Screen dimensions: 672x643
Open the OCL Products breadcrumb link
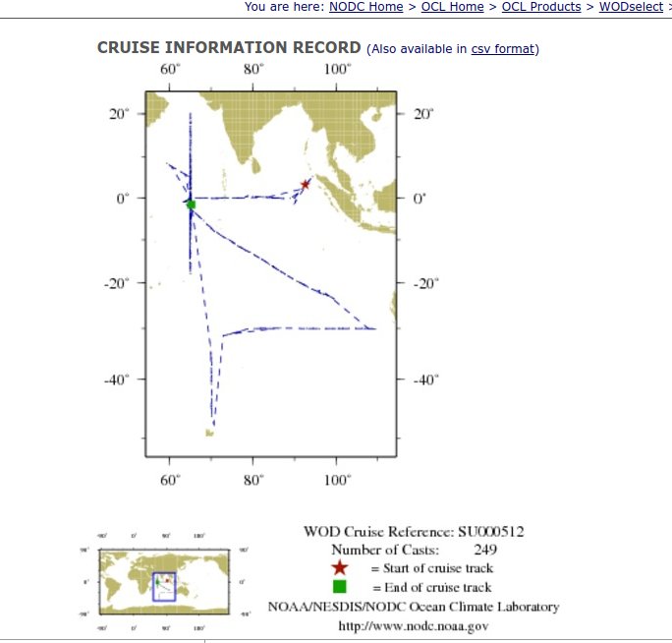coord(541,7)
